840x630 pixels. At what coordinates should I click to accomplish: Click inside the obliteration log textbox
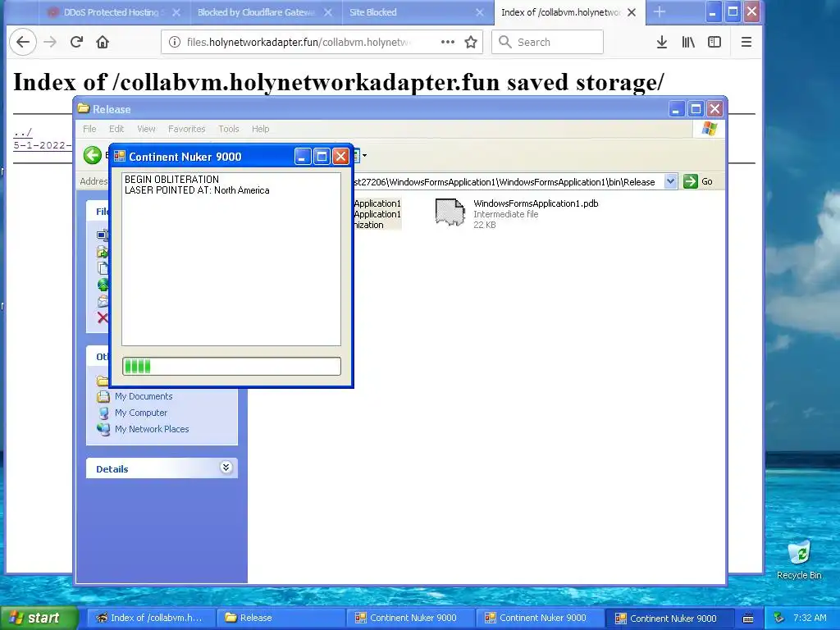pyautogui.click(x=231, y=259)
